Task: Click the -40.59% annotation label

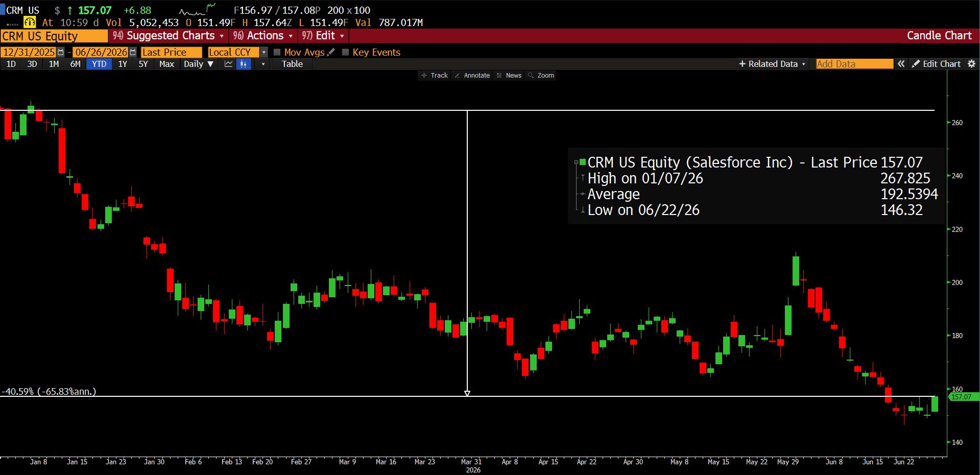Action: pos(49,391)
